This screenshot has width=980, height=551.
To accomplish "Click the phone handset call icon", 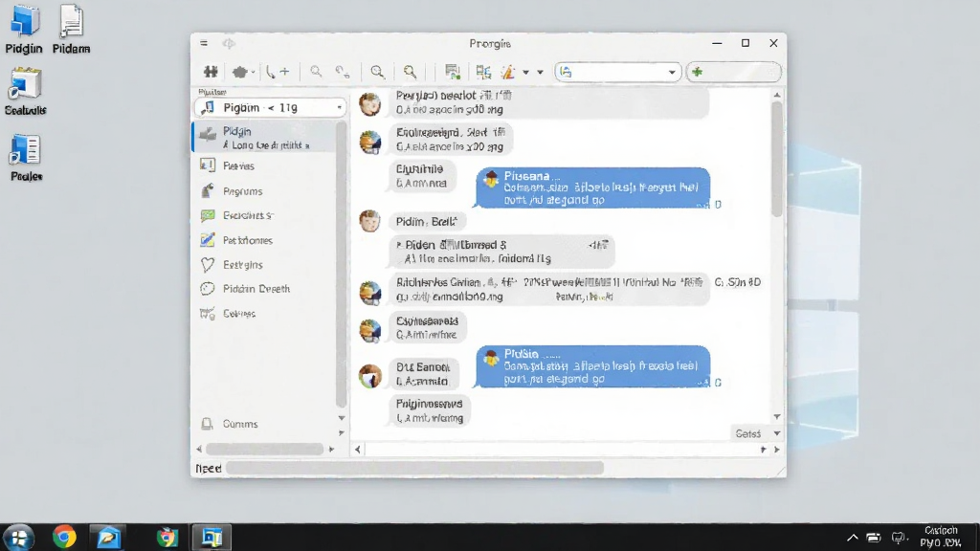I will pyautogui.click(x=270, y=72).
